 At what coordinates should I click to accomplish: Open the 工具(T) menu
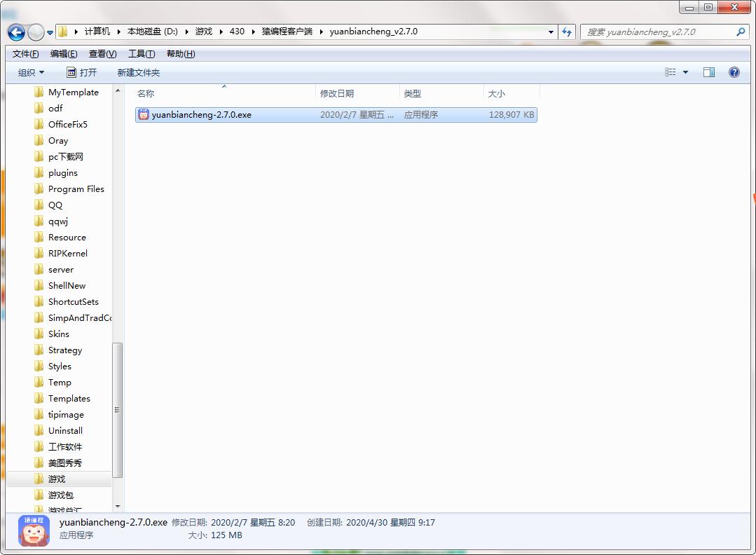click(142, 53)
